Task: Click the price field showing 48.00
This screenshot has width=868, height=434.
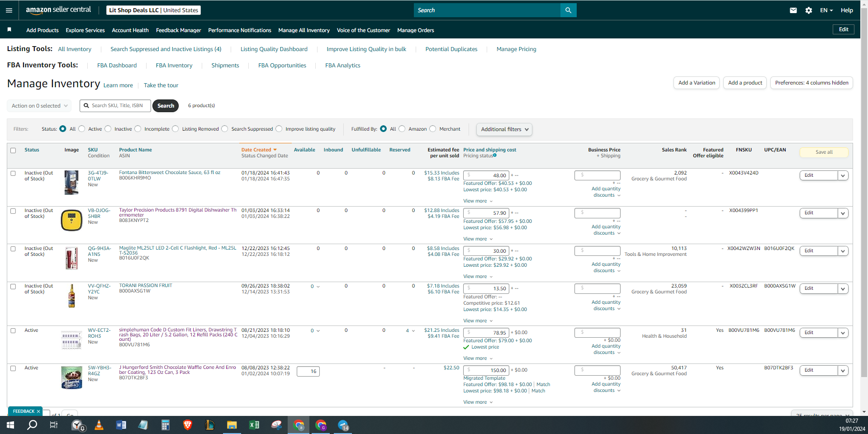Action: click(x=486, y=175)
